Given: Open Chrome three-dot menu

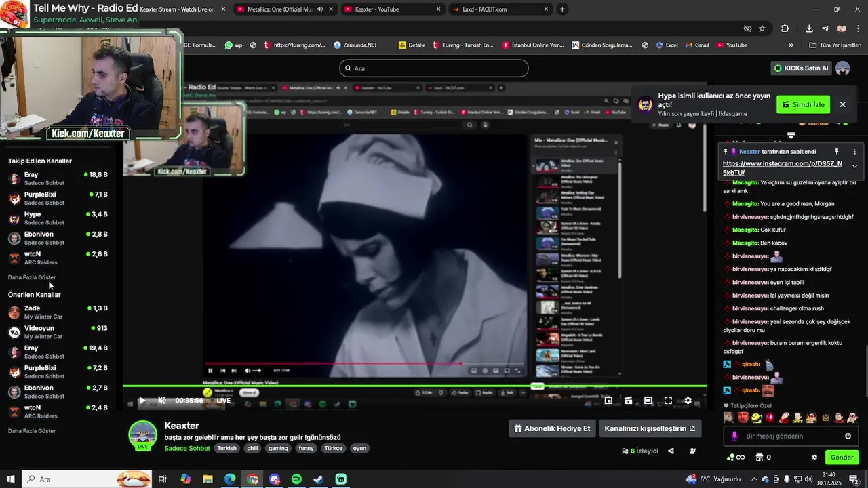Looking at the screenshot, I should tap(858, 28).
